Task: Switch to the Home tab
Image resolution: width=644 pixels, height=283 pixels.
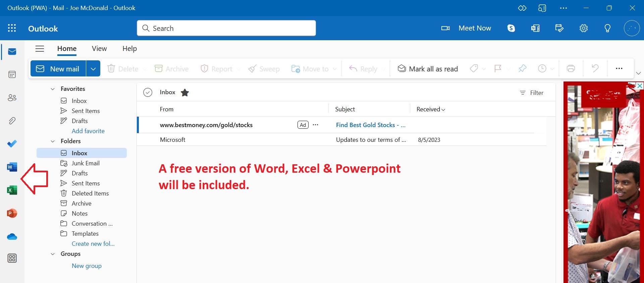Action: point(67,49)
